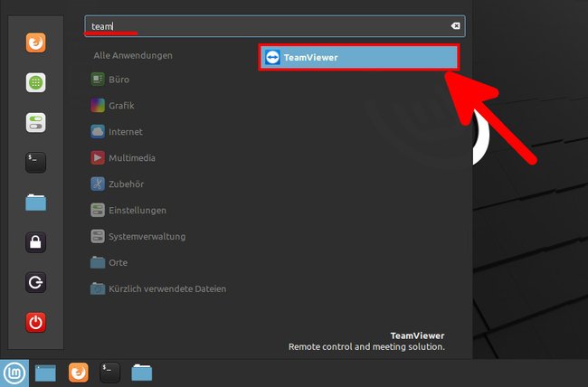
Task: Click the cloud Internet category icon
Action: tap(98, 132)
